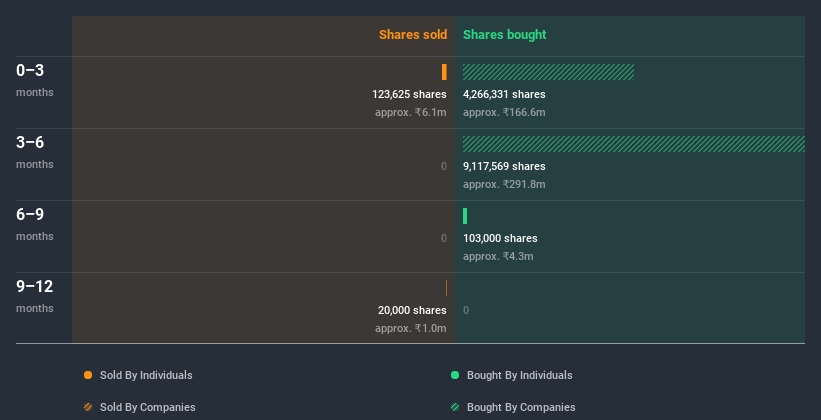Click the striped Bought By Companies legend marker

click(x=455, y=407)
